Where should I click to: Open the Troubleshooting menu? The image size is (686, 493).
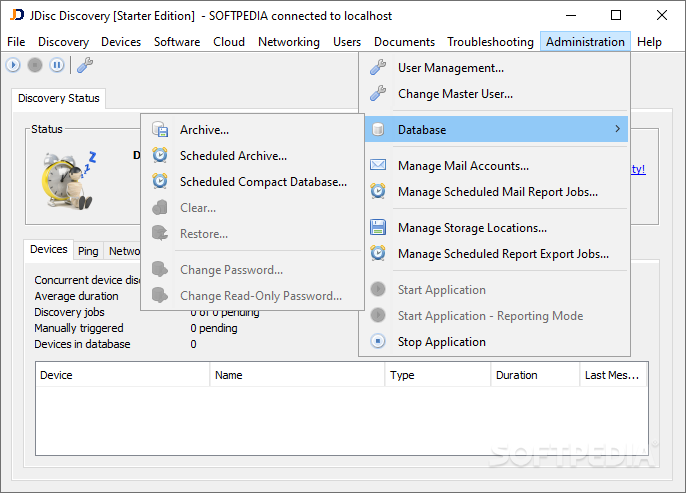pyautogui.click(x=490, y=42)
